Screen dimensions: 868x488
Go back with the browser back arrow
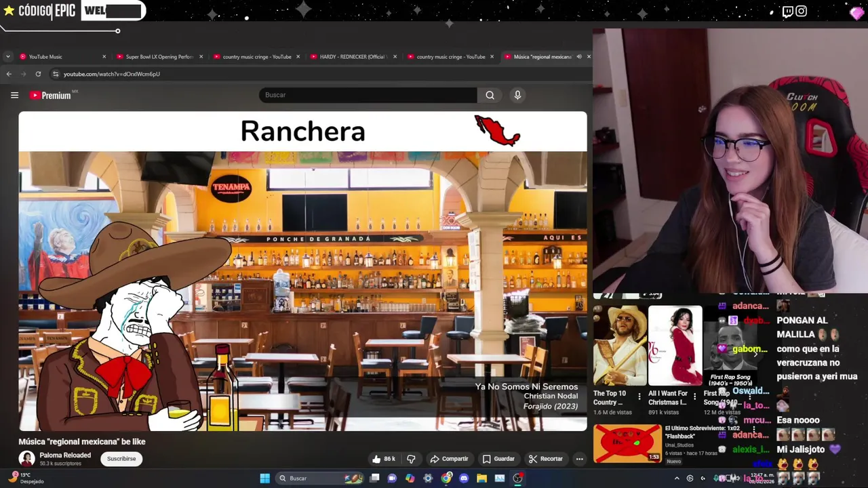9,74
